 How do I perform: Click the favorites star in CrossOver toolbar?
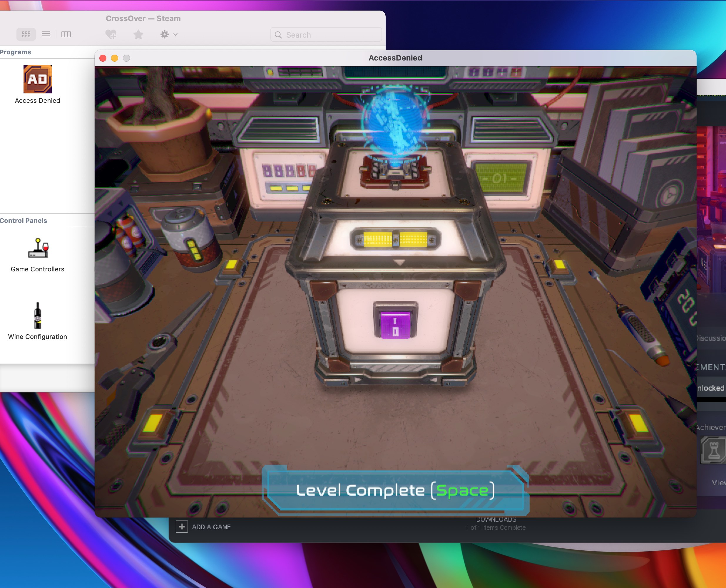click(x=138, y=34)
